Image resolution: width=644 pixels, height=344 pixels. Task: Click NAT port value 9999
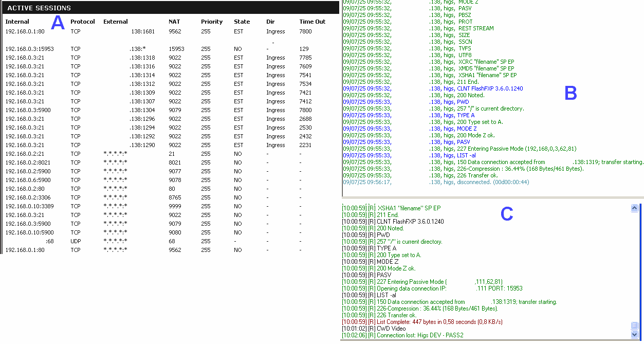(x=175, y=206)
